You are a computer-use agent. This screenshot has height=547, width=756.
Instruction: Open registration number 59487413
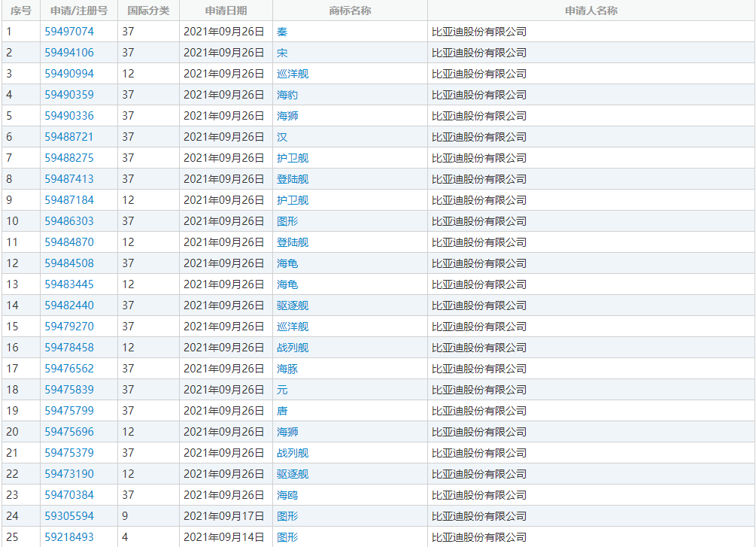point(69,179)
